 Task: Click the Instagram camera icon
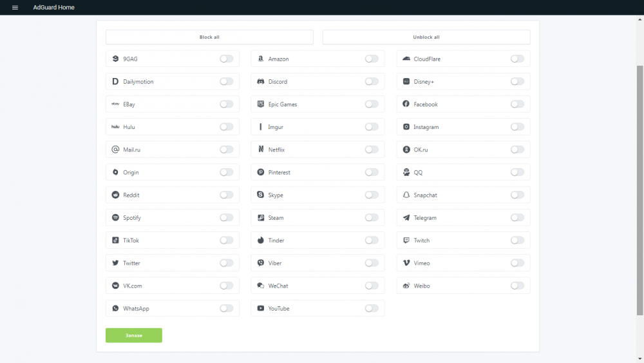[406, 127]
